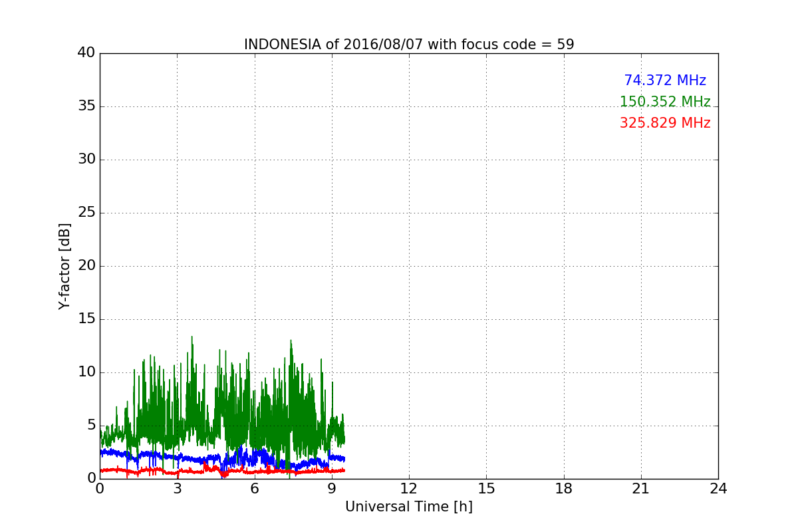The height and width of the screenshot is (532, 798).
Task: Click x-axis tick label 15
Action: point(486,489)
